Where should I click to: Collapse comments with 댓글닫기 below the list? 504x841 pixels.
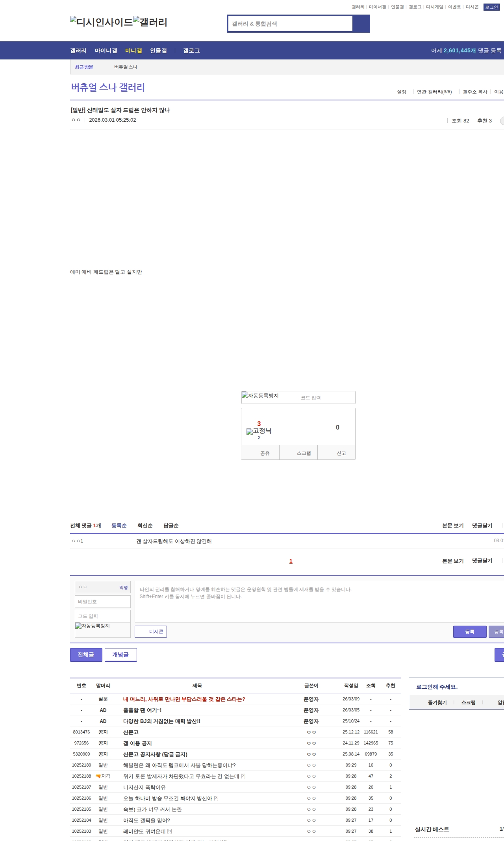click(482, 561)
